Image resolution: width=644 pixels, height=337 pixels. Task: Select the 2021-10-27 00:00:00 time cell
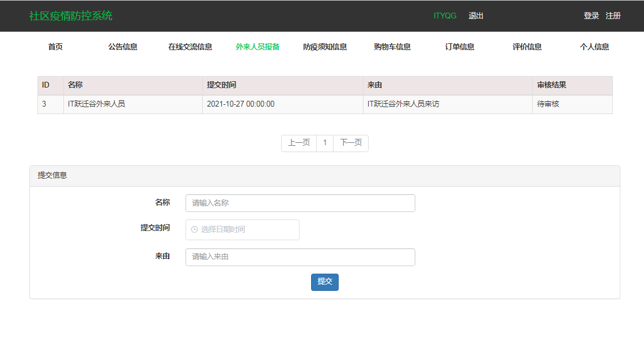point(283,104)
